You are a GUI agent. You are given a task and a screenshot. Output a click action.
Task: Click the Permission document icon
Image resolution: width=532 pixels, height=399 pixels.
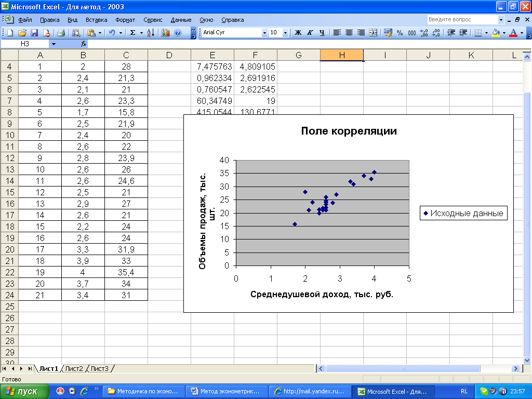coord(46,33)
